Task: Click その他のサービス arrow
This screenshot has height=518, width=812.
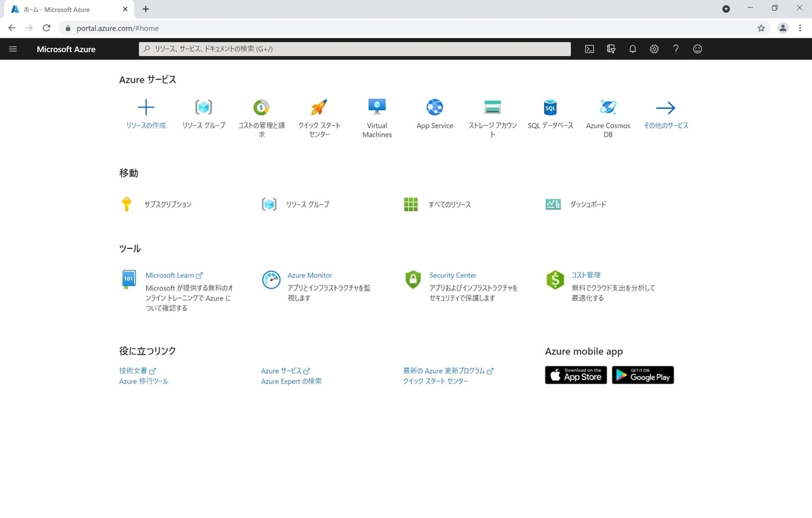Action: 666,108
